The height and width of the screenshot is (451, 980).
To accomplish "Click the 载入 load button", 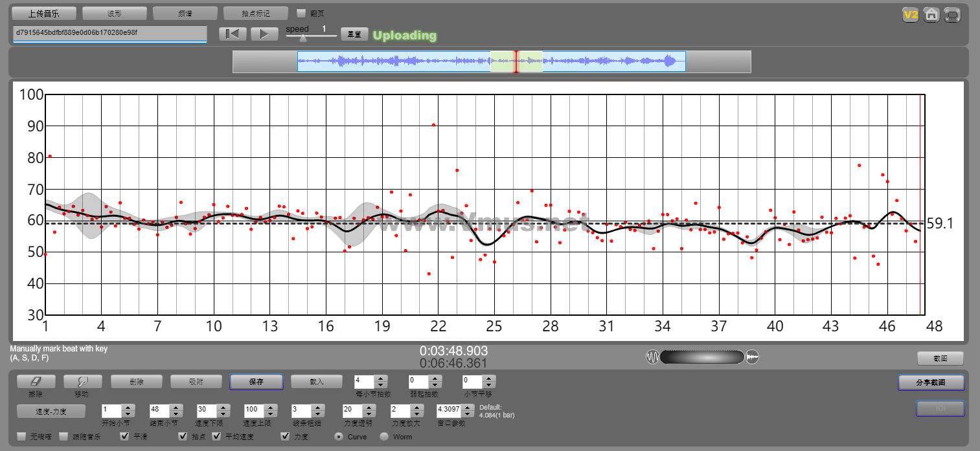I will pos(316,382).
